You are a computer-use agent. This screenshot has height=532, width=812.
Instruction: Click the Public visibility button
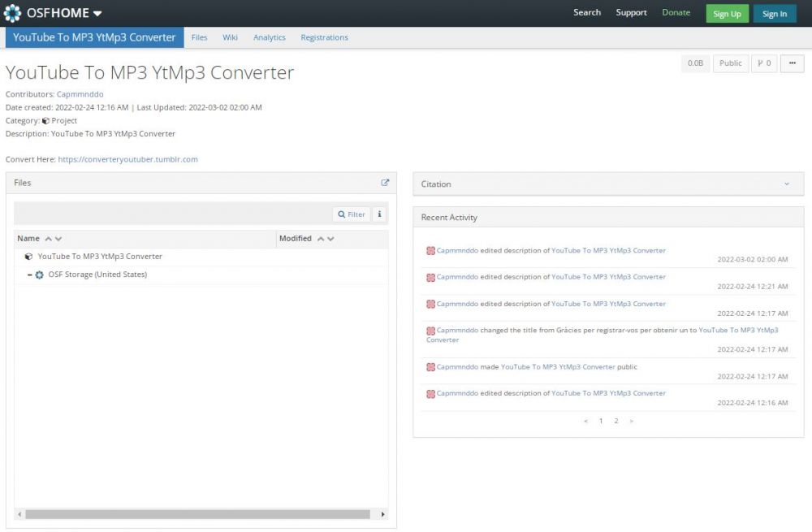(730, 63)
